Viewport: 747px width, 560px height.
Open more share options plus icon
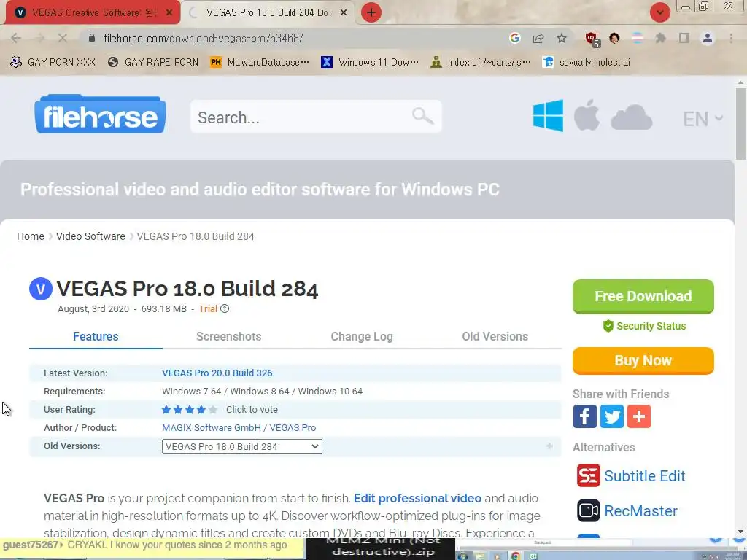point(639,416)
